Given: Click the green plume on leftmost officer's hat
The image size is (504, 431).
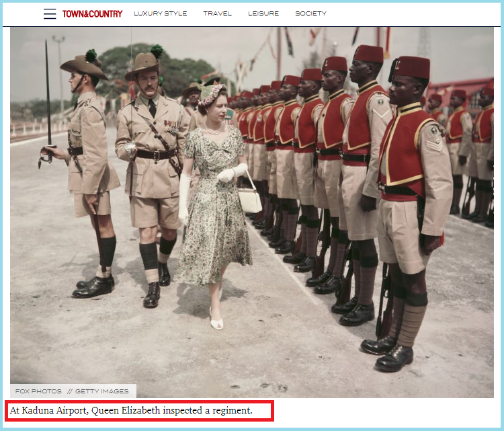Looking at the screenshot, I should (x=91, y=55).
